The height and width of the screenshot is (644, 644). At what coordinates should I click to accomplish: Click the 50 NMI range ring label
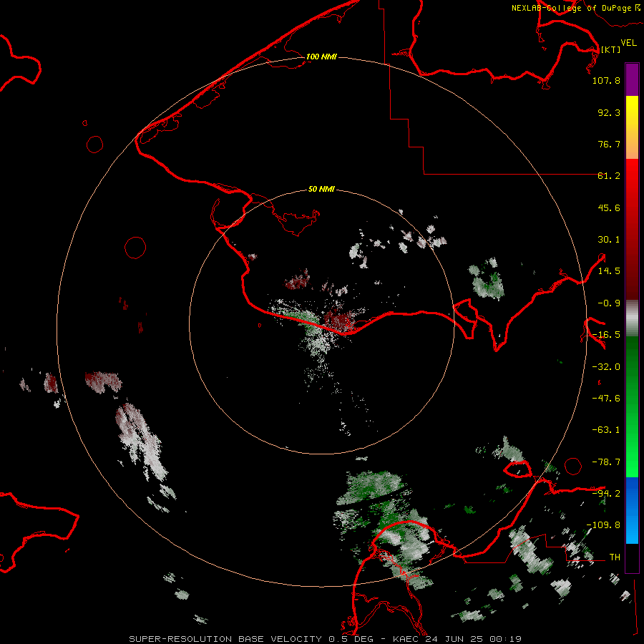click(x=321, y=189)
